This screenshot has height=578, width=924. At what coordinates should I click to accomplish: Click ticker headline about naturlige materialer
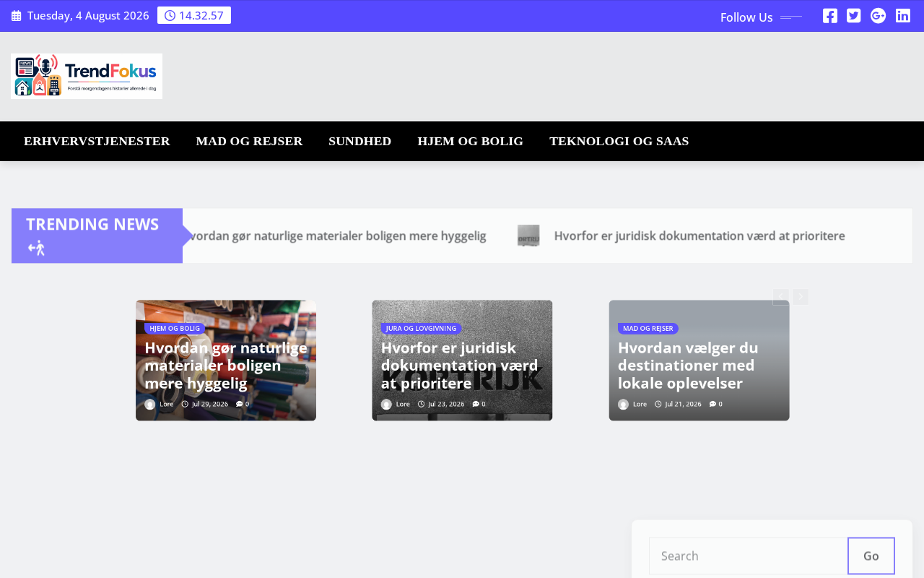tap(336, 236)
